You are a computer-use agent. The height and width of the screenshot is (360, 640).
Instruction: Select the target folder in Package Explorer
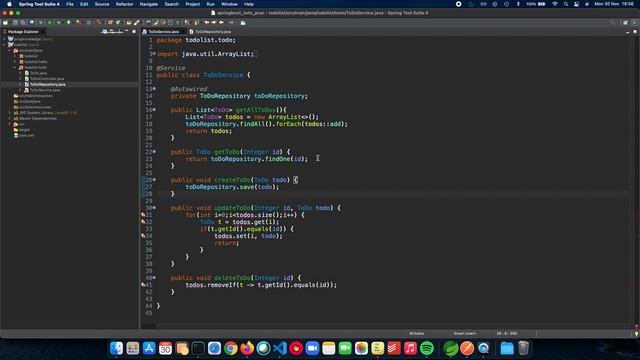[24, 130]
